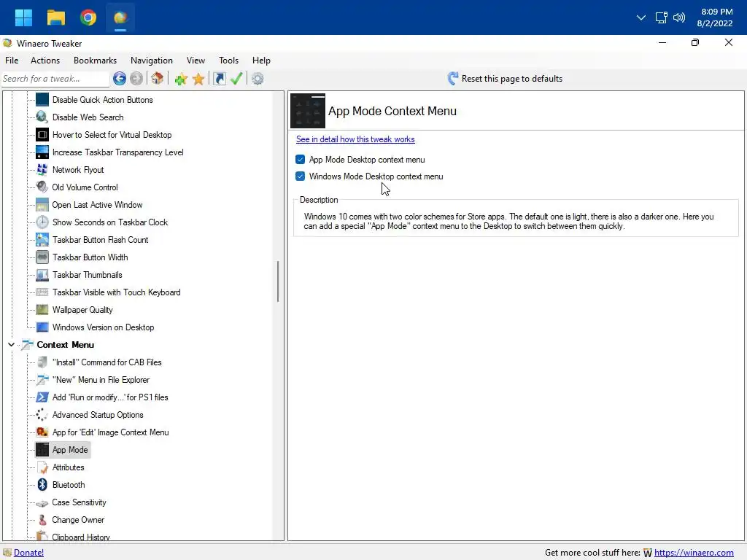Click Reset this page to defaults

pos(511,79)
